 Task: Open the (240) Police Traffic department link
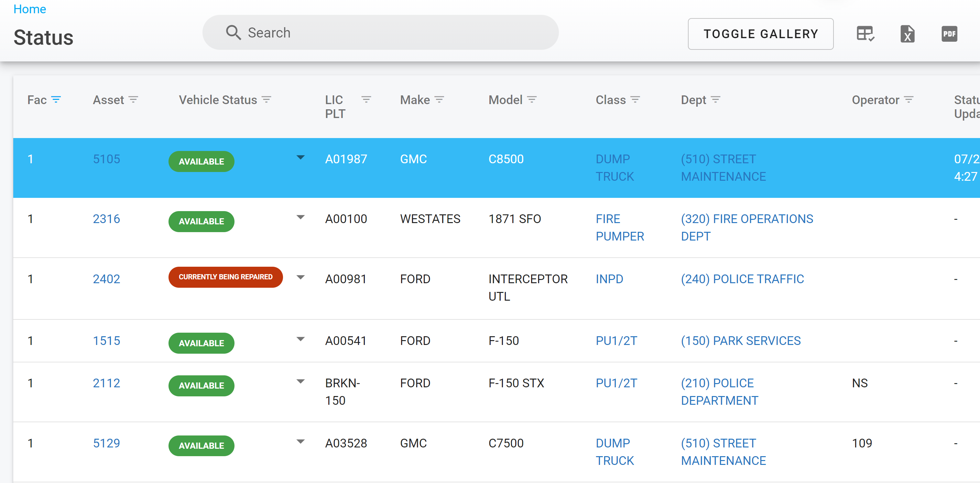(742, 279)
